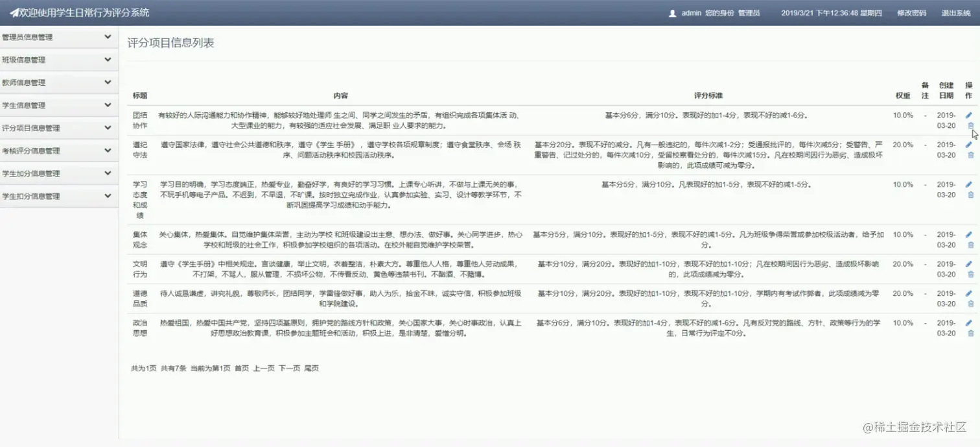Click 修改密码 link in header

pyautogui.click(x=911, y=13)
